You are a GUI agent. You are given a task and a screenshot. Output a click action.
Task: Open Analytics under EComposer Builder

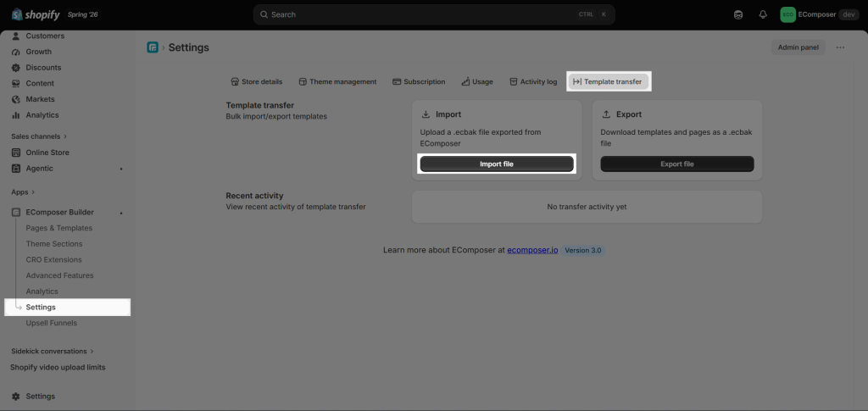42,292
